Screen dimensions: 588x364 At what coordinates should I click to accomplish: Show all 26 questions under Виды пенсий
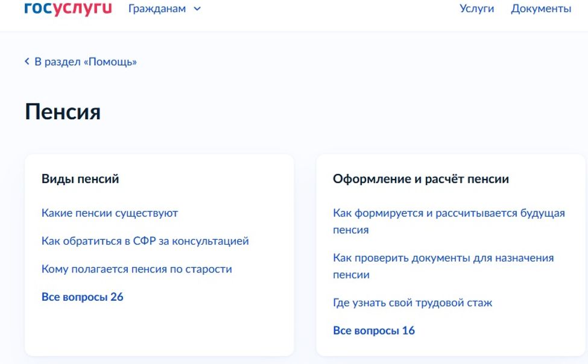[81, 297]
